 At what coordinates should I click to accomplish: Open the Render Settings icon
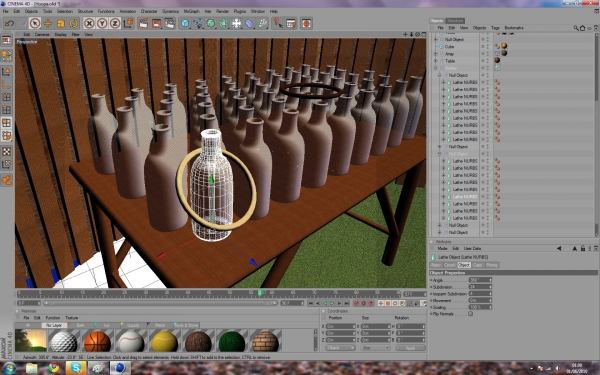[170, 23]
